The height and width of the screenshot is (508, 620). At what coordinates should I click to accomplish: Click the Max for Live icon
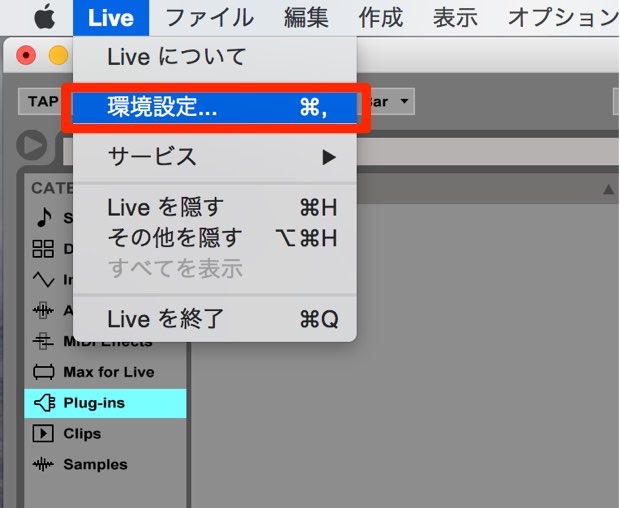(x=43, y=372)
